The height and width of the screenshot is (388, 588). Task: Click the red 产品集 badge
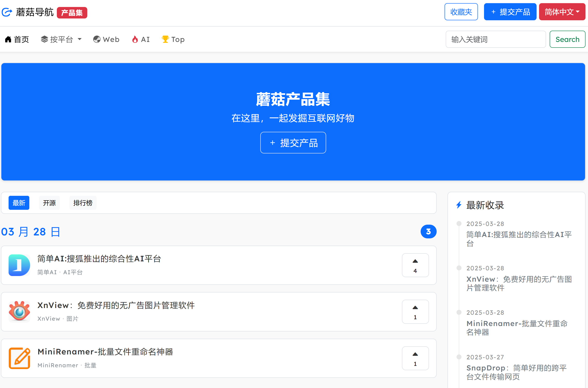(72, 13)
